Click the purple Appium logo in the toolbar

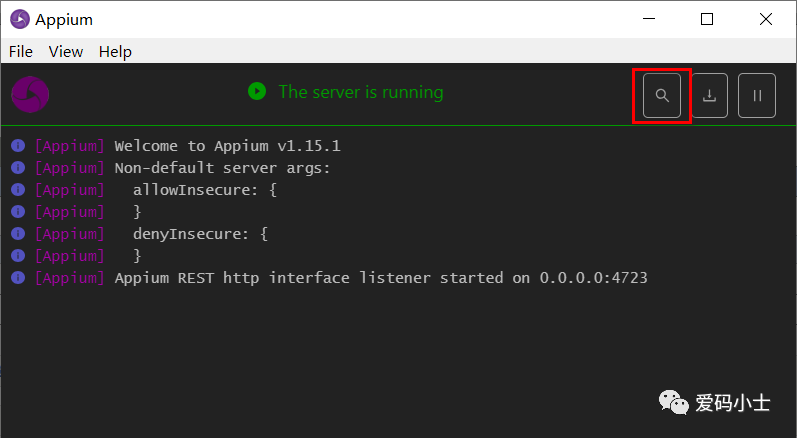tap(30, 94)
